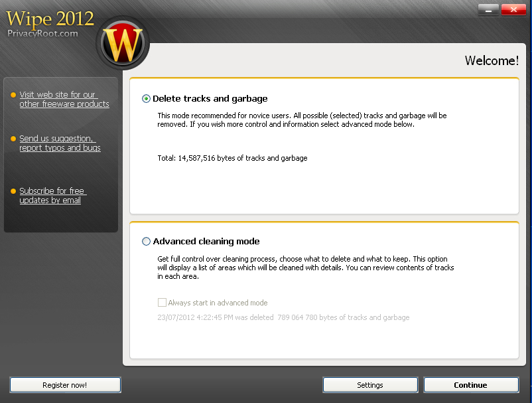Screen dimensions: 532x403
Task: Open Send us suggestion, report typos link
Action: (x=60, y=143)
